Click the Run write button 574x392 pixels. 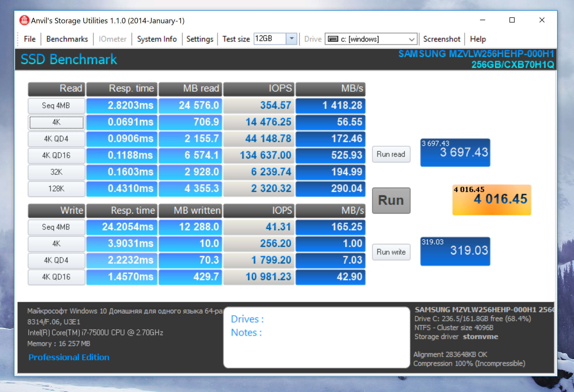click(391, 252)
